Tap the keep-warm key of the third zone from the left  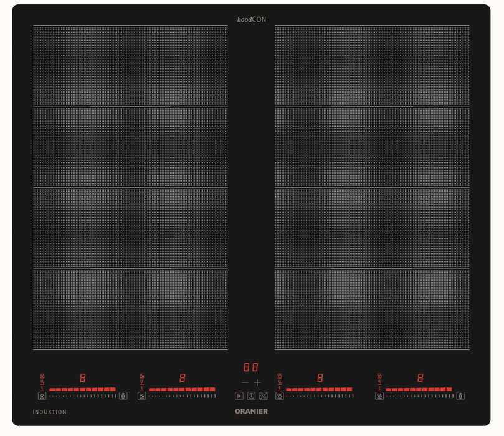(x=280, y=396)
